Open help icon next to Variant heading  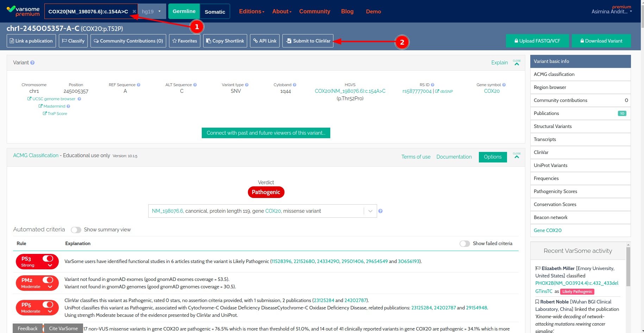tap(32, 63)
